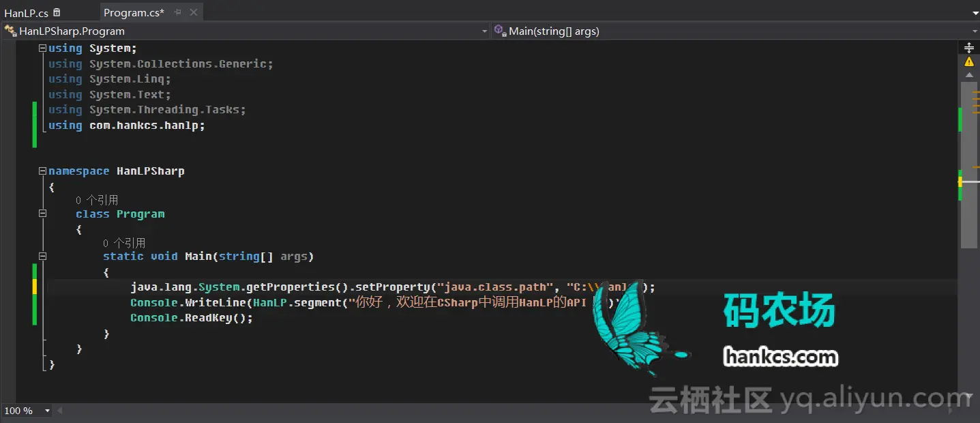980x423 pixels.
Task: Click 'using System.Collections.Generic;' line
Action: [161, 63]
